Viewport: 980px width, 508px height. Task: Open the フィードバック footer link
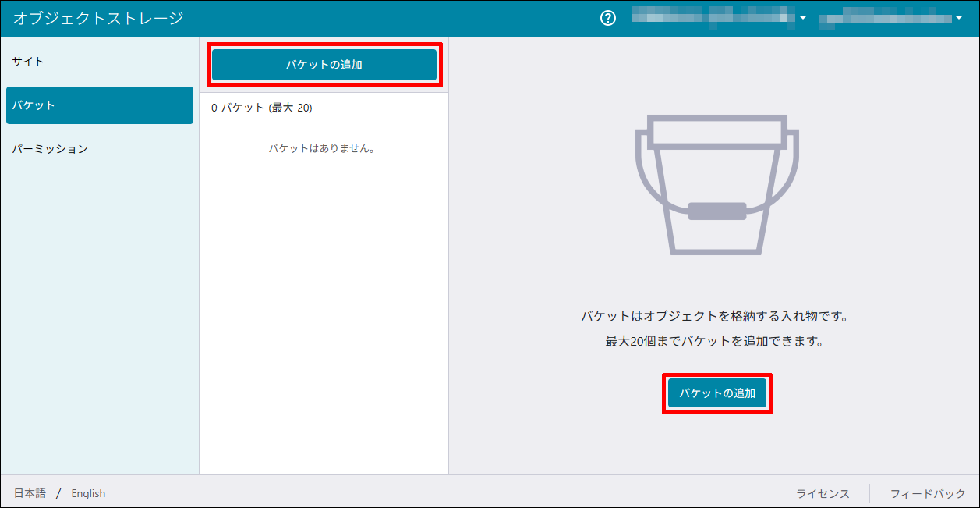928,493
